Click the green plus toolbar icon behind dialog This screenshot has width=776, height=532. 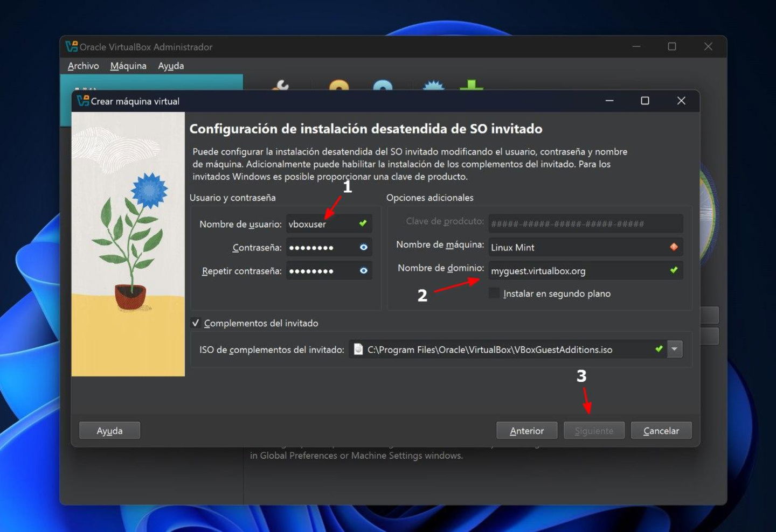pyautogui.click(x=472, y=85)
